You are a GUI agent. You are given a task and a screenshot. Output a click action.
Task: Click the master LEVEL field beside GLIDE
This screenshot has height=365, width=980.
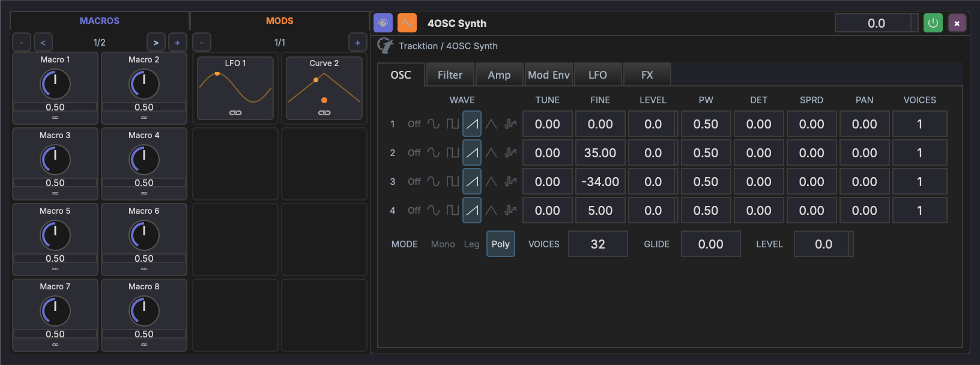pyautogui.click(x=824, y=244)
